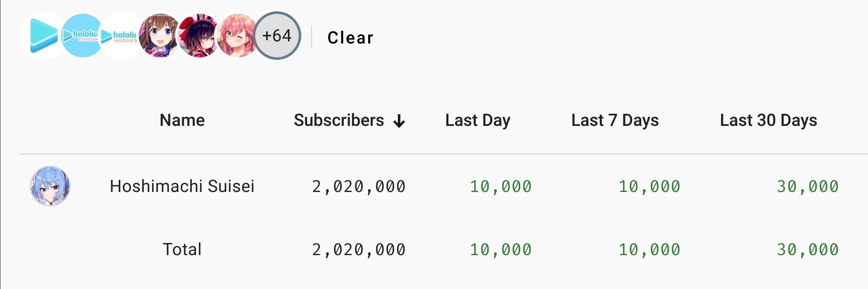Click the Total row 30,000 value
868x289 pixels.
pos(807,250)
